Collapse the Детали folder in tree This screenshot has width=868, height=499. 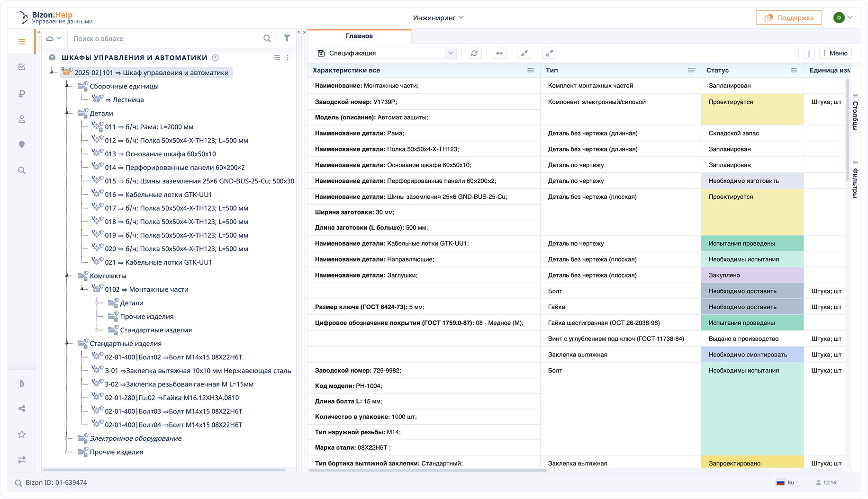click(x=67, y=113)
